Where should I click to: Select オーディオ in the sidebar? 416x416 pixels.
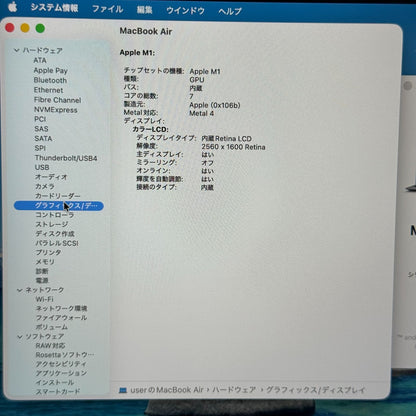pyautogui.click(x=51, y=177)
